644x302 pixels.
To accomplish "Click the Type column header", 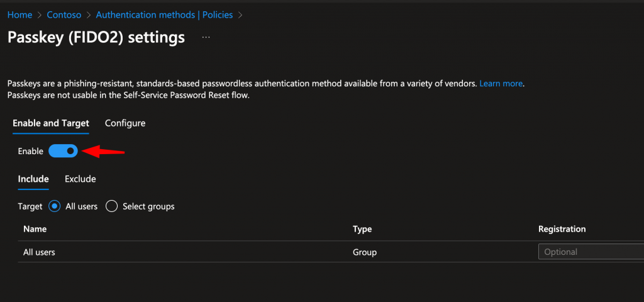I will coord(362,229).
